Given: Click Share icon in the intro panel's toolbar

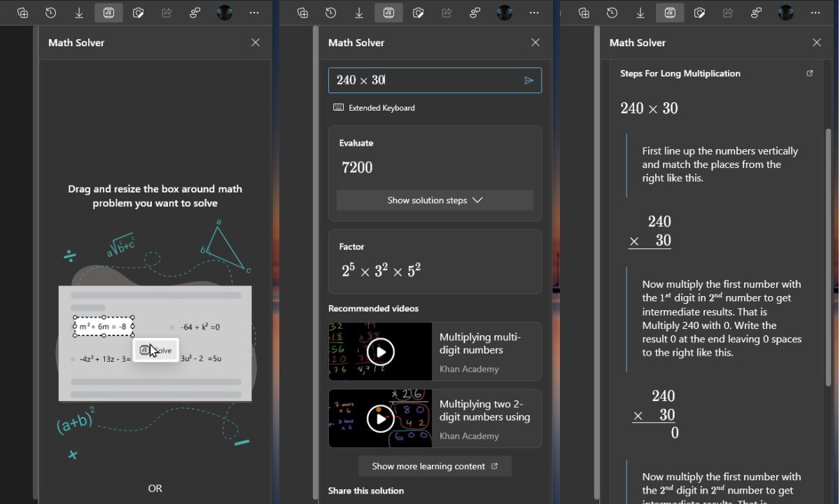Looking at the screenshot, I should tap(167, 13).
